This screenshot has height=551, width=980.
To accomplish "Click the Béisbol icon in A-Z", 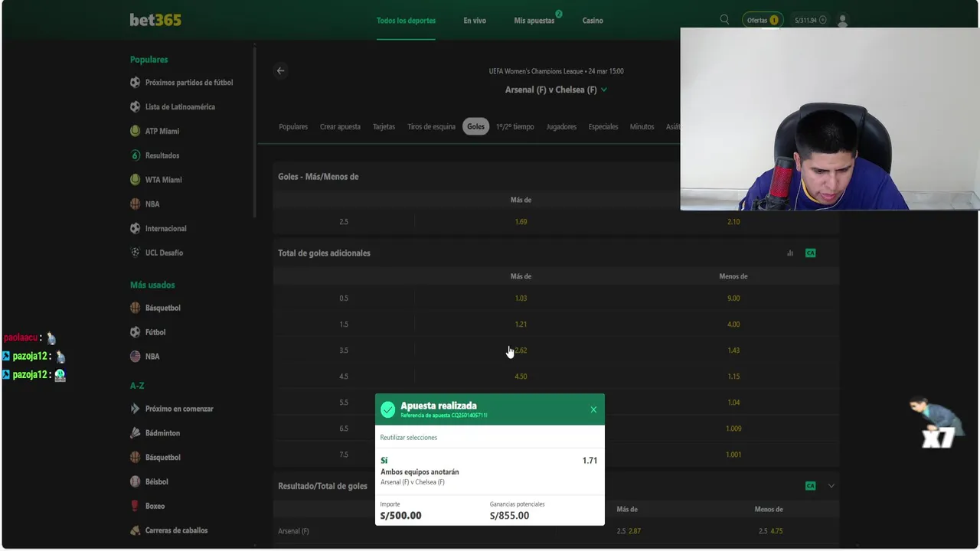I will tap(136, 481).
